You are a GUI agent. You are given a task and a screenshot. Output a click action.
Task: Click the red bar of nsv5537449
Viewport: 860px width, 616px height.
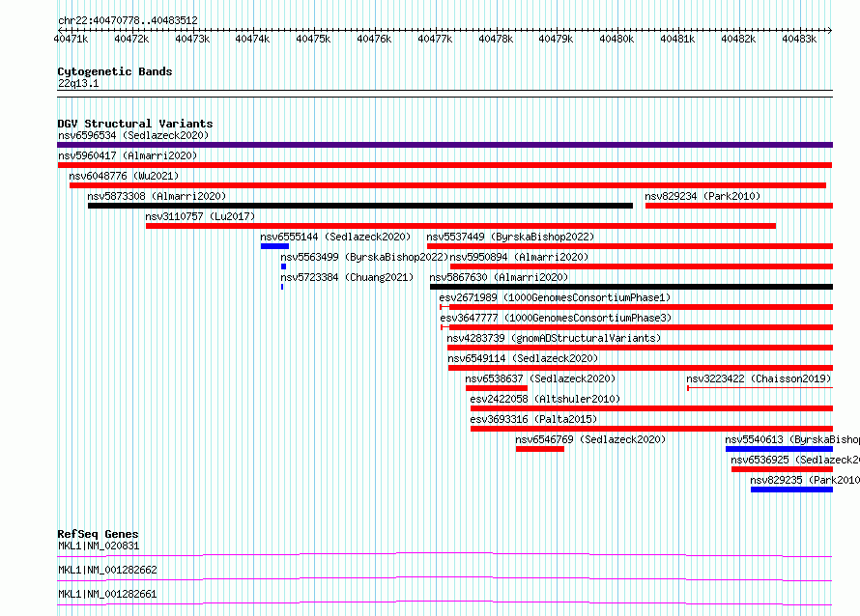click(x=630, y=246)
